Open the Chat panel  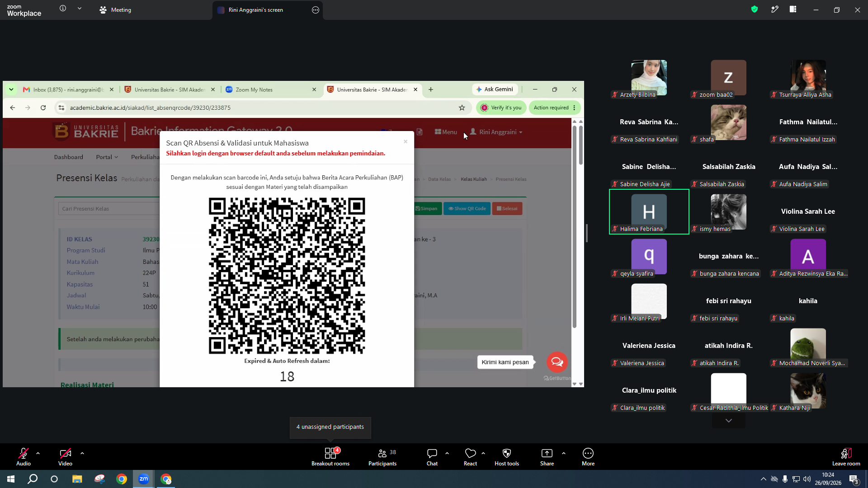click(x=432, y=456)
